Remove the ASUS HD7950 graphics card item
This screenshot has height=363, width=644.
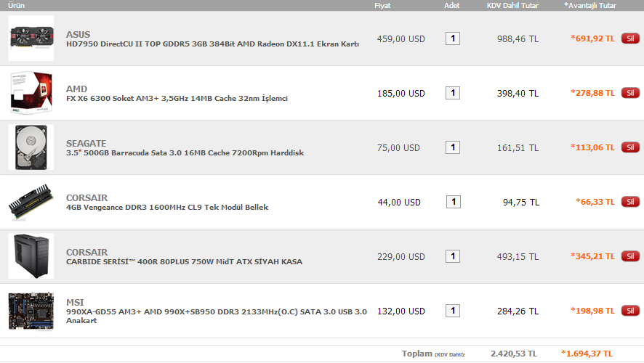[x=630, y=38]
